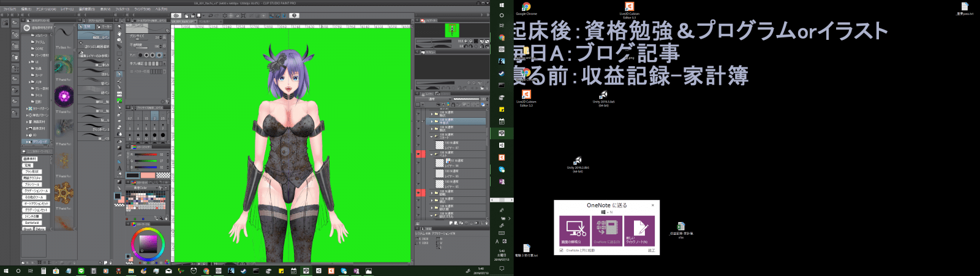Click the delete icon in the Color Set panel

[166, 218]
